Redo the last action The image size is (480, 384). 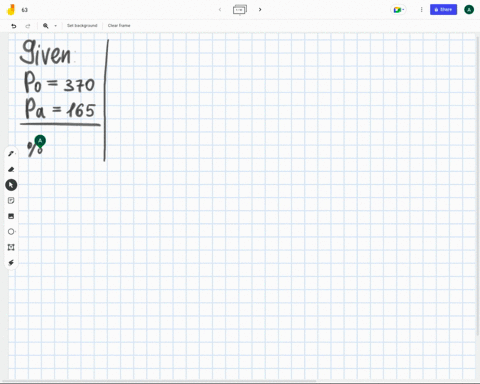coord(28,26)
